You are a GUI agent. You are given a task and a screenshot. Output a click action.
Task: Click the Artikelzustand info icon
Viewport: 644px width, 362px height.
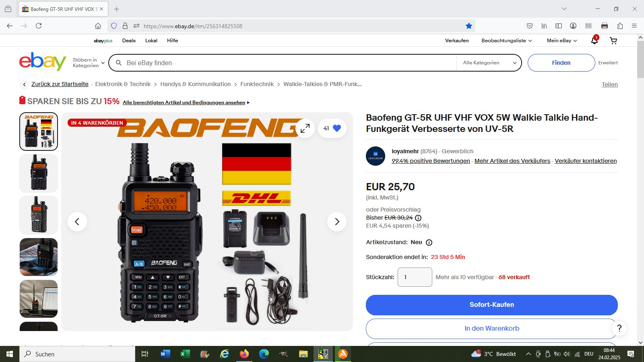(x=429, y=243)
